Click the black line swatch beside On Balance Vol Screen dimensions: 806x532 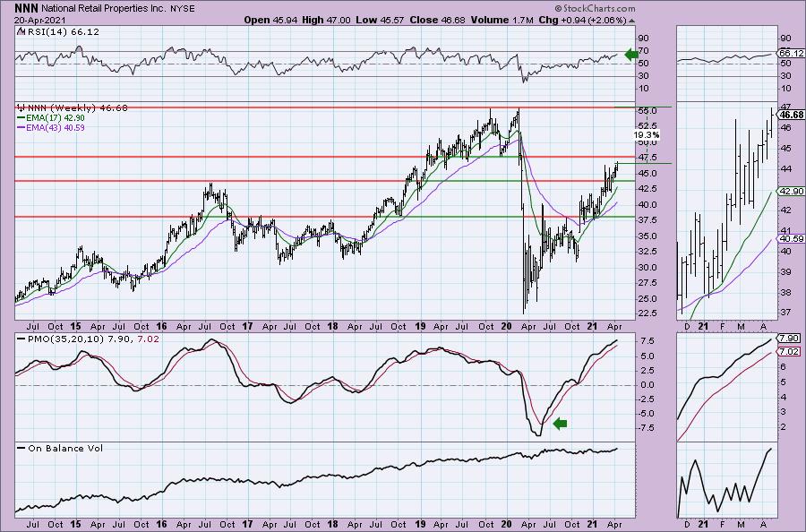21,448
